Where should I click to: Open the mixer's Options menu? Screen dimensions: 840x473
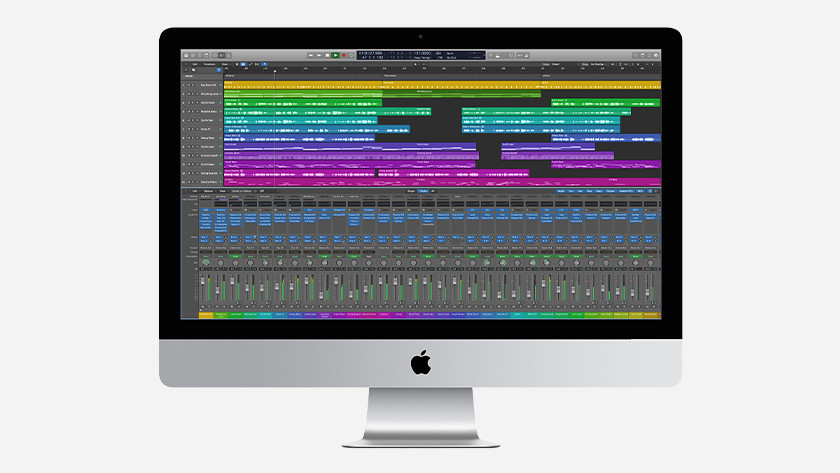pyautogui.click(x=208, y=190)
